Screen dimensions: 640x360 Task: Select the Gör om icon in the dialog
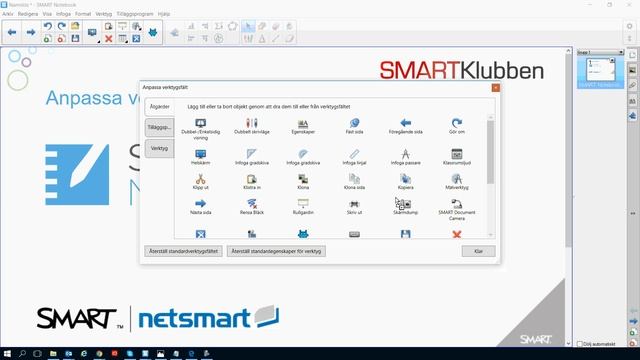pyautogui.click(x=457, y=123)
